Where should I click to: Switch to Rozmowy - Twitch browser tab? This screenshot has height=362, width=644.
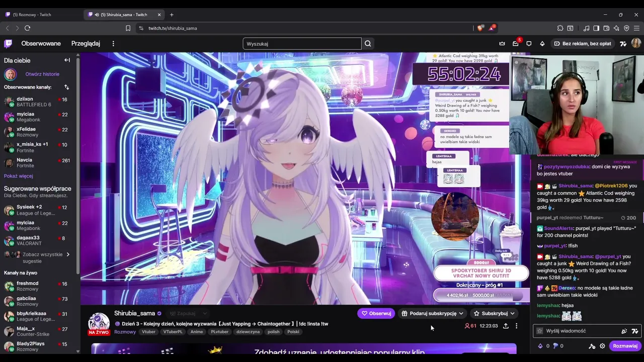point(41,15)
